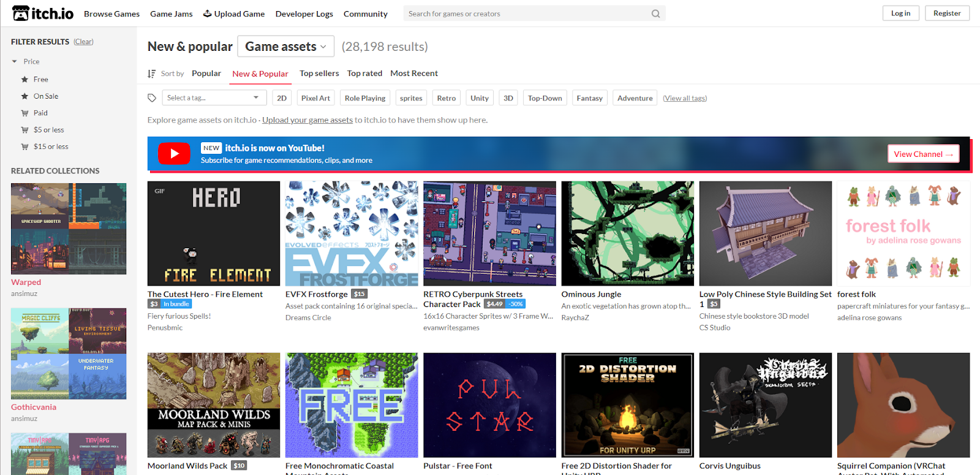Click Upload your game assets link

click(307, 120)
